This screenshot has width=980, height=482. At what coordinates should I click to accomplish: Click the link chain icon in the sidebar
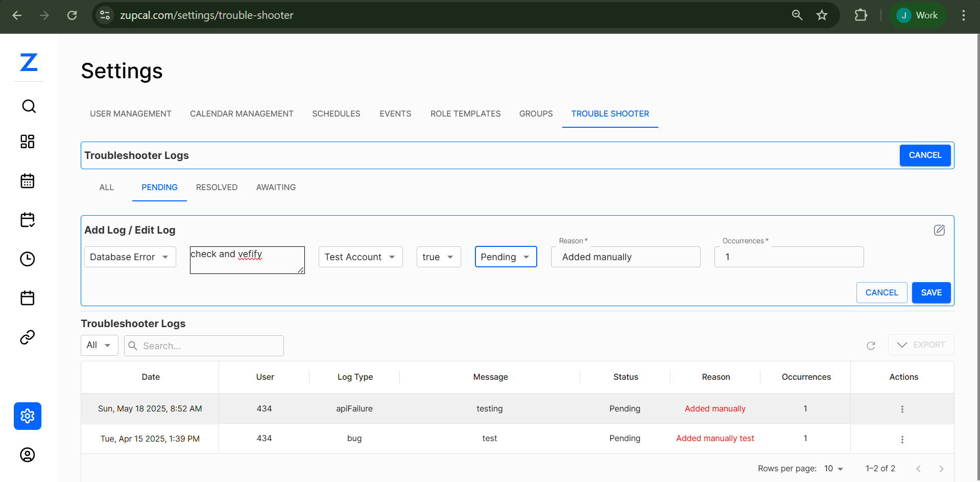28,337
